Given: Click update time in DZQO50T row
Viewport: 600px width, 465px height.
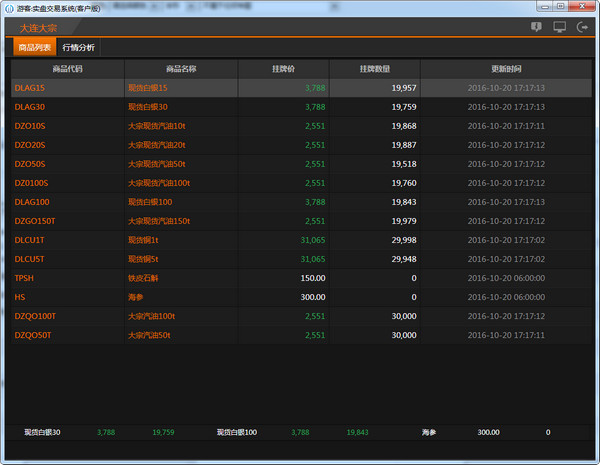Looking at the screenshot, I should click(x=506, y=335).
